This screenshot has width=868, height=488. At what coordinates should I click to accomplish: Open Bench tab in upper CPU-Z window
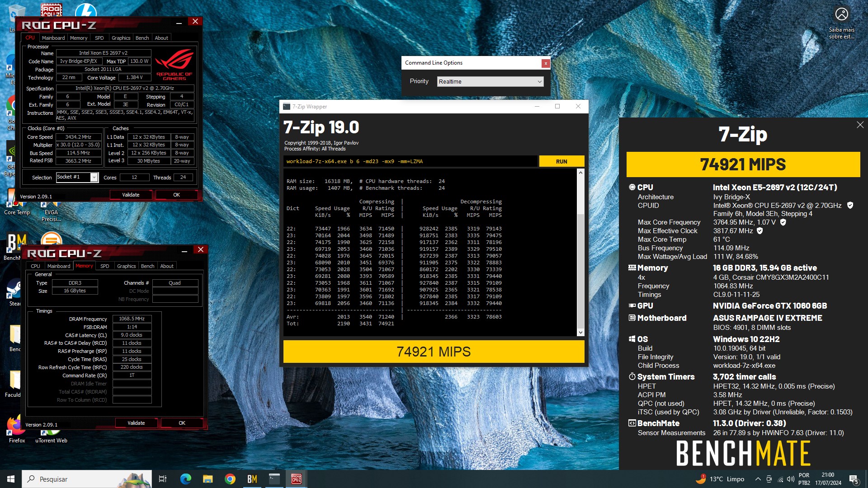[x=142, y=38]
